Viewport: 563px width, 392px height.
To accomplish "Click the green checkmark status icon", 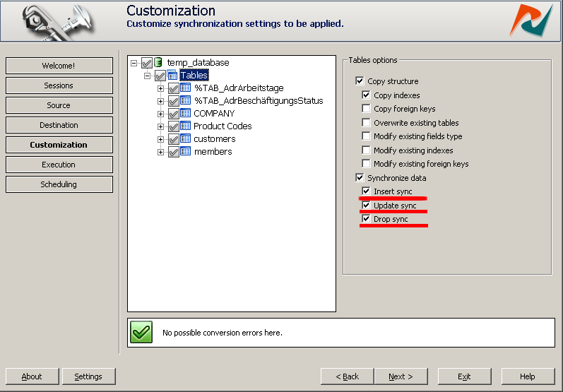I will [141, 332].
